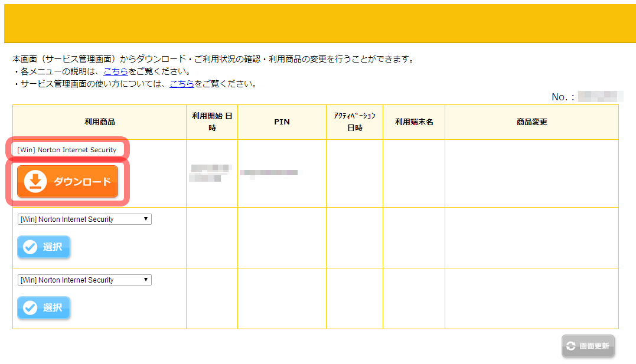Click the 利用端末名 column header
The image size is (636, 364).
point(414,122)
